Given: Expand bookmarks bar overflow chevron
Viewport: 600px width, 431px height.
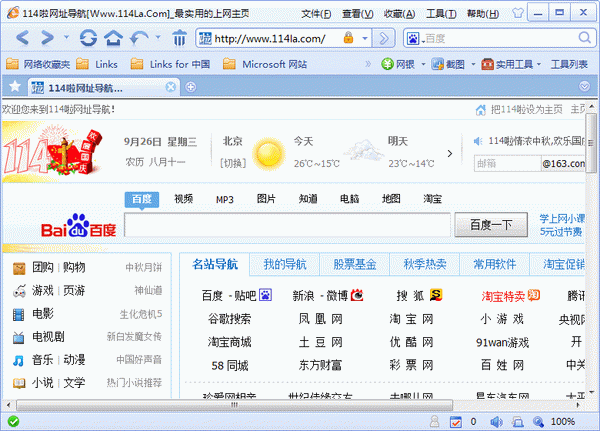Looking at the screenshot, I should (368, 64).
